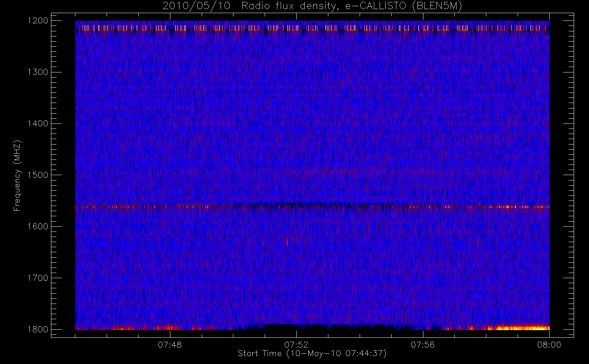Click the plot title '2010/05/10 Radio flux density, e-CALLISTO (BLEN5M)'
Viewport: 589px width, 364px height.
tap(312, 6)
